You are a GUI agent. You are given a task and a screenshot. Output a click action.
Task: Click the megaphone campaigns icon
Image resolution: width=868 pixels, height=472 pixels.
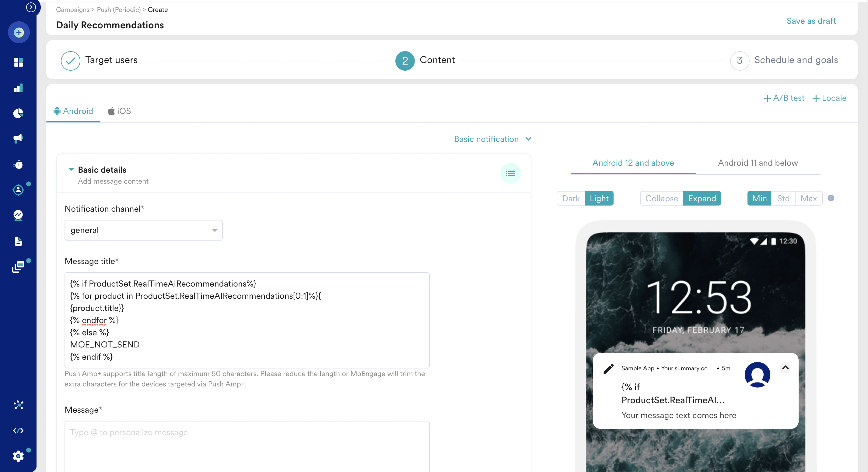tap(19, 139)
